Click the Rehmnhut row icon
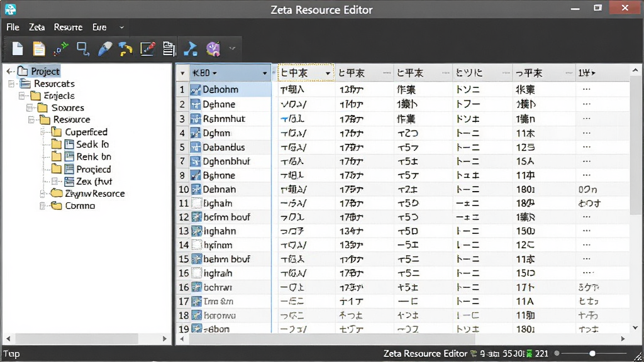The width and height of the screenshot is (644, 362). (x=196, y=119)
